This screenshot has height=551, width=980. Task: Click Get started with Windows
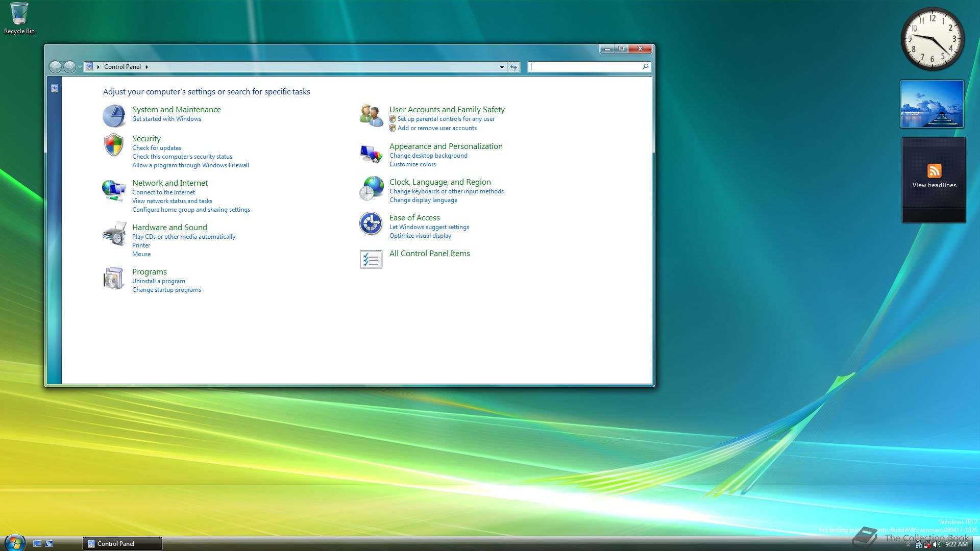point(166,119)
